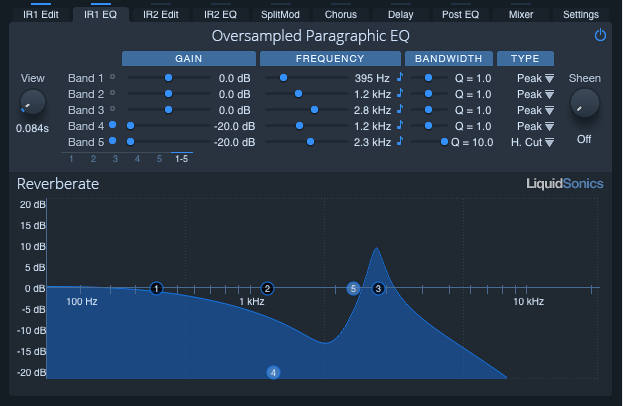The image size is (623, 406).
Task: Click the GAIN column header
Action: pos(189,58)
